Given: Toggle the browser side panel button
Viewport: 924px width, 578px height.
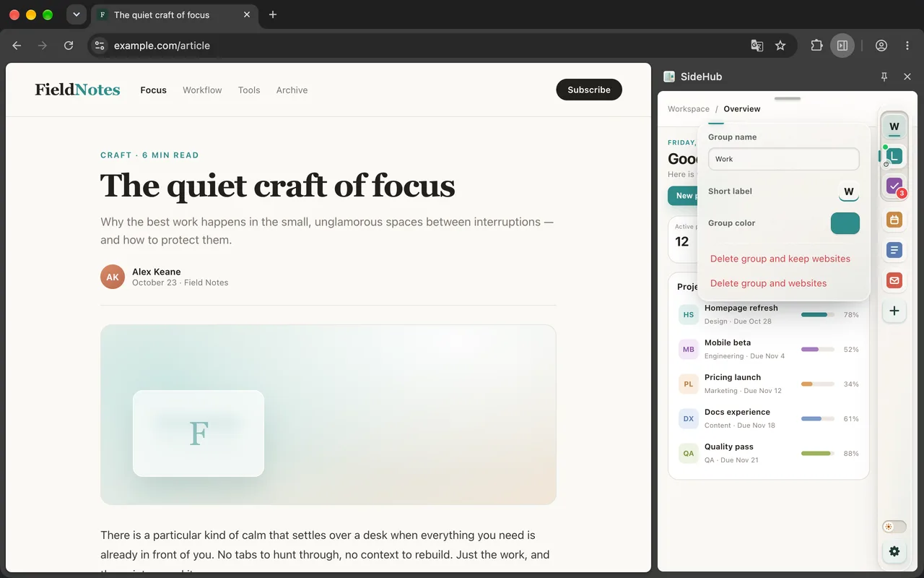Looking at the screenshot, I should click(842, 46).
